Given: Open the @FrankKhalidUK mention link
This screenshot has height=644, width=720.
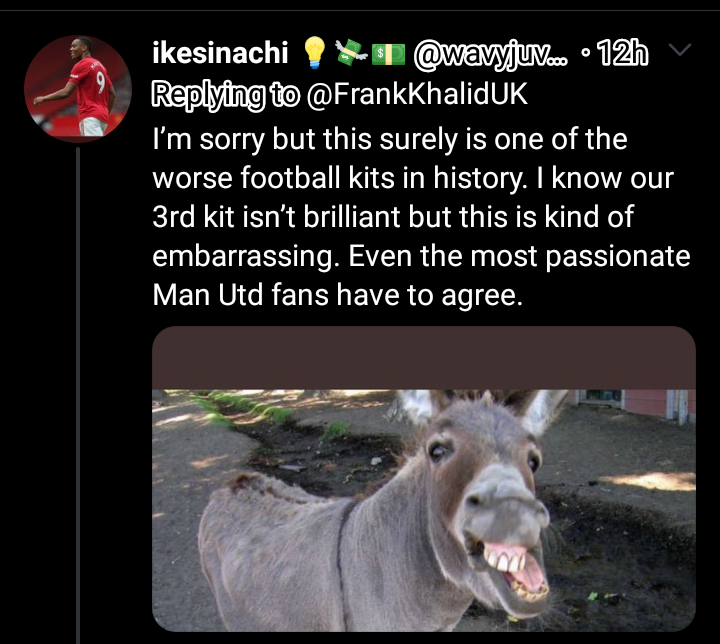Looking at the screenshot, I should click(416, 94).
